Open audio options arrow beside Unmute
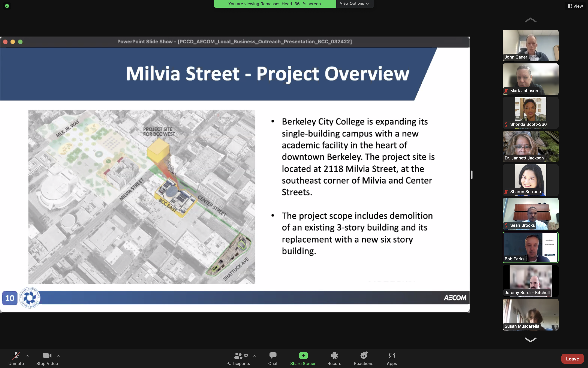Viewport: 588px width, 368px height. [x=27, y=356]
